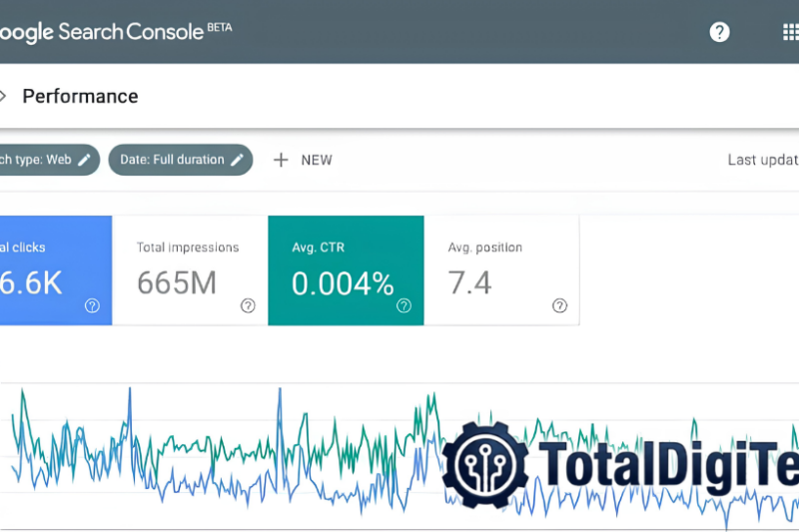Screen dimensions: 799x532
Task: Click the pencil icon on Date chip
Action: click(237, 160)
